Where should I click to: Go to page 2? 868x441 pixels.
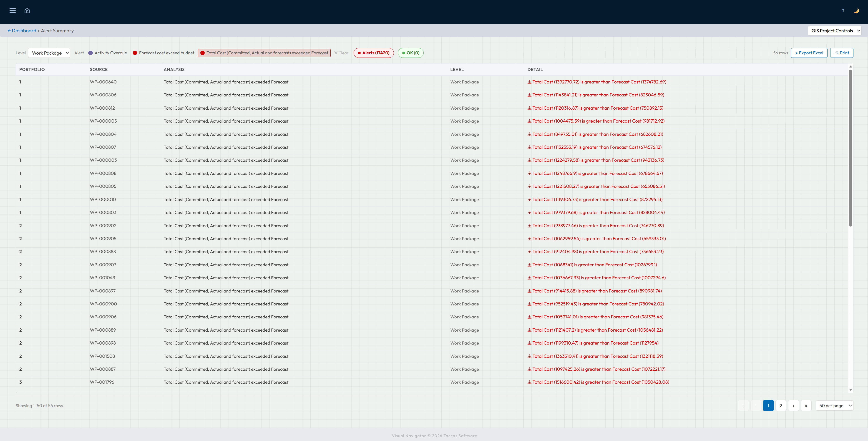pos(781,406)
